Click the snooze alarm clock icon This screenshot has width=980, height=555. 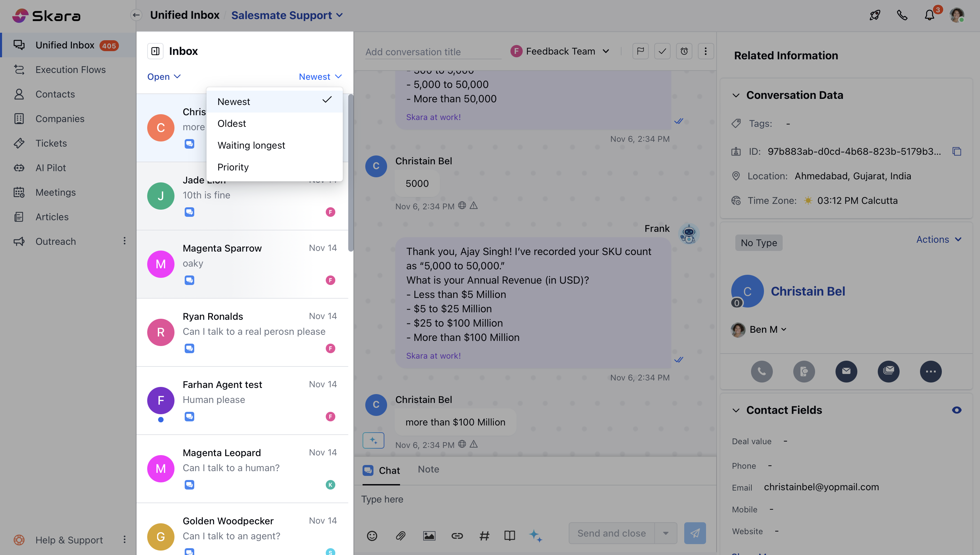click(684, 51)
